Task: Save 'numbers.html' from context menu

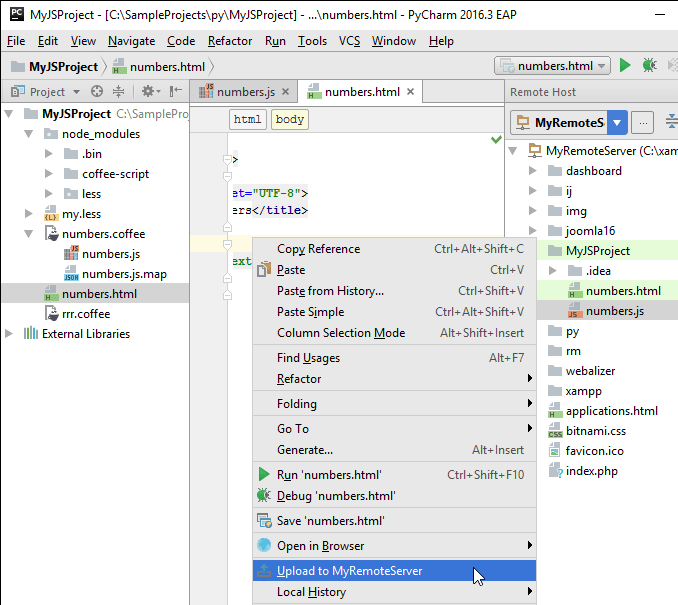Action: click(x=394, y=521)
